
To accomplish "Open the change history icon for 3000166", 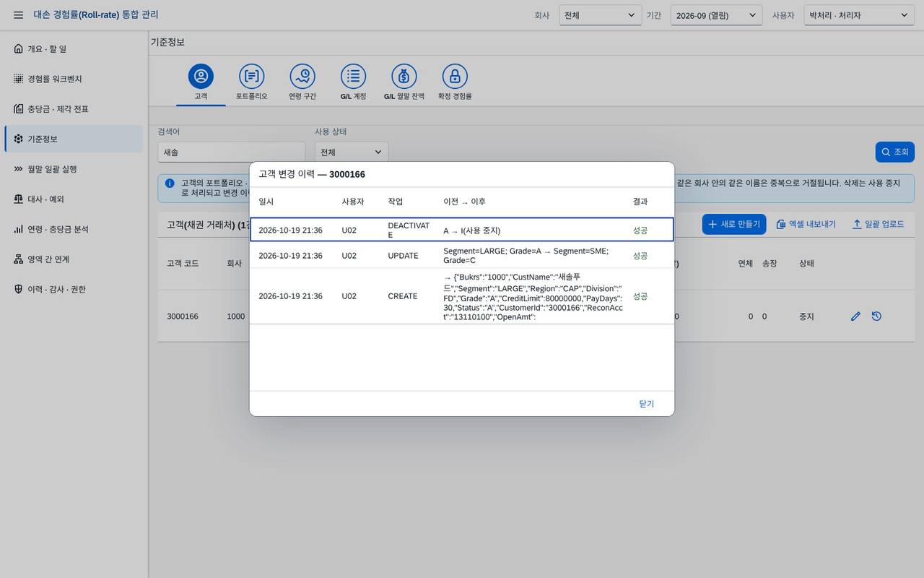I will tap(876, 316).
